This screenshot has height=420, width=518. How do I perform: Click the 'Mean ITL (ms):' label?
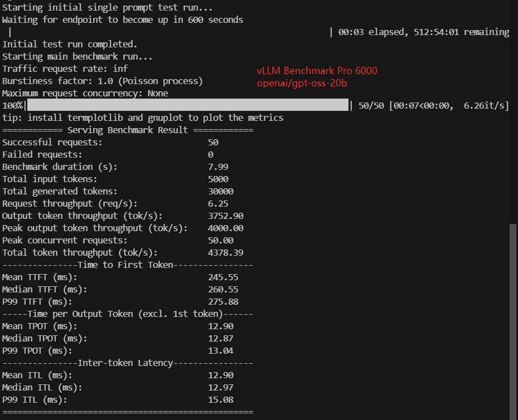(37, 375)
